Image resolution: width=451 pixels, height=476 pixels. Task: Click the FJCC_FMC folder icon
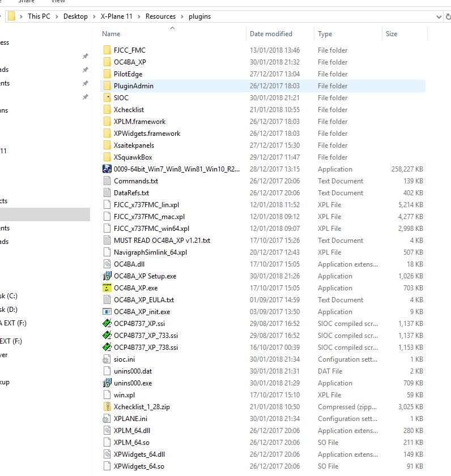coord(107,50)
